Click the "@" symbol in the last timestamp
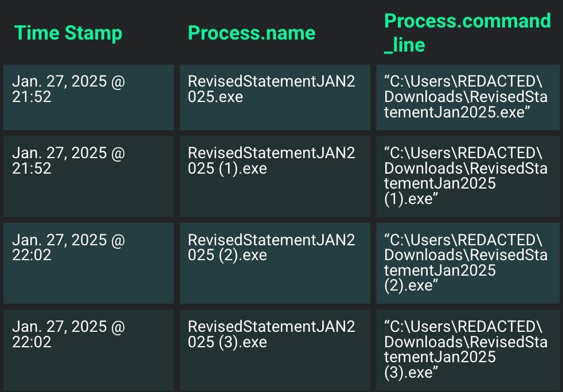 tap(117, 327)
